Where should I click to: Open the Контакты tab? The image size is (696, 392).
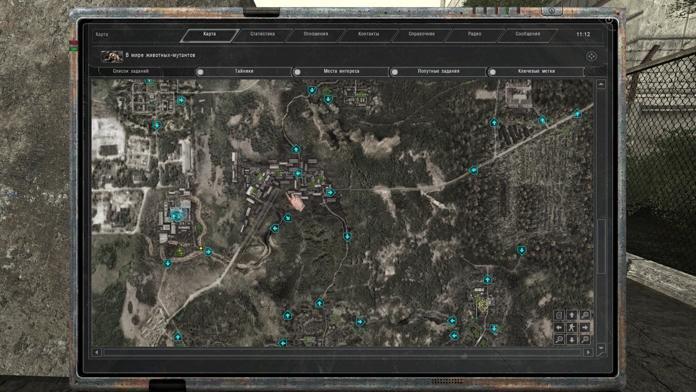(368, 34)
